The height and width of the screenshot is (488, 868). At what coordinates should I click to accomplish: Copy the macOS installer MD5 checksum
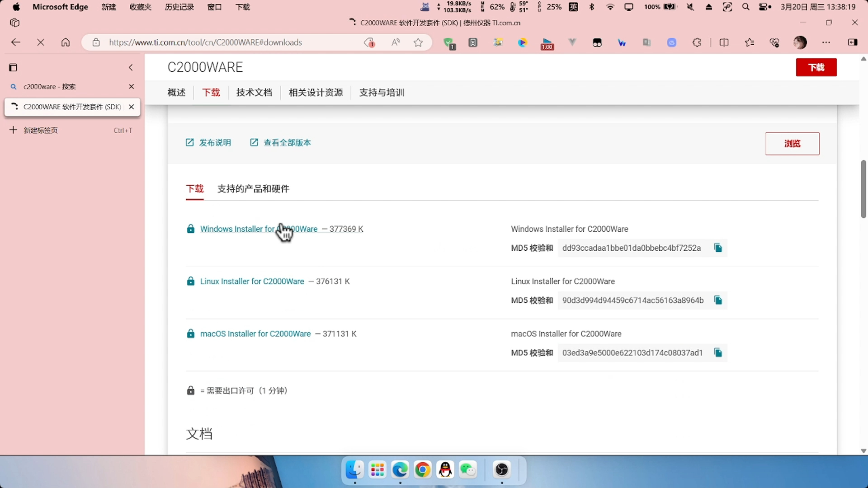point(718,352)
